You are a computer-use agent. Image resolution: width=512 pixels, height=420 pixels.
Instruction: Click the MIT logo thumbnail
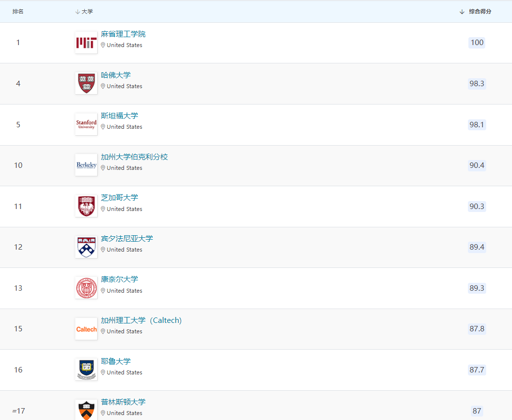point(86,43)
